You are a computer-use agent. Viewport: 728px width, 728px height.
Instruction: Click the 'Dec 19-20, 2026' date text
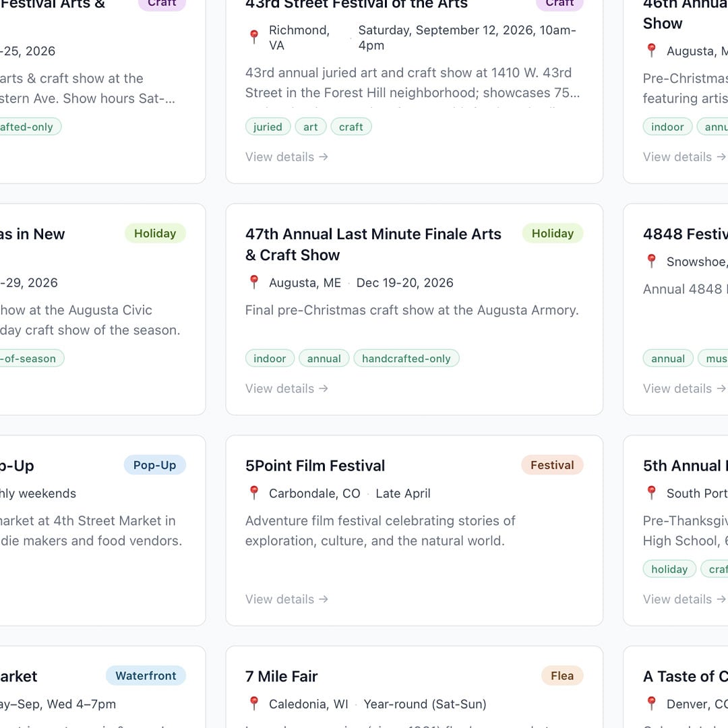tap(405, 282)
